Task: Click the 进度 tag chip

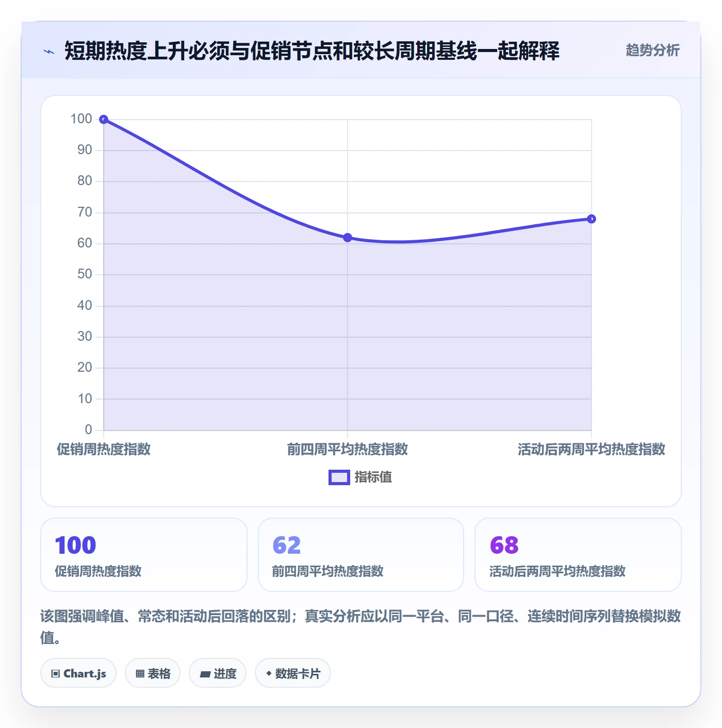Action: pos(218,673)
